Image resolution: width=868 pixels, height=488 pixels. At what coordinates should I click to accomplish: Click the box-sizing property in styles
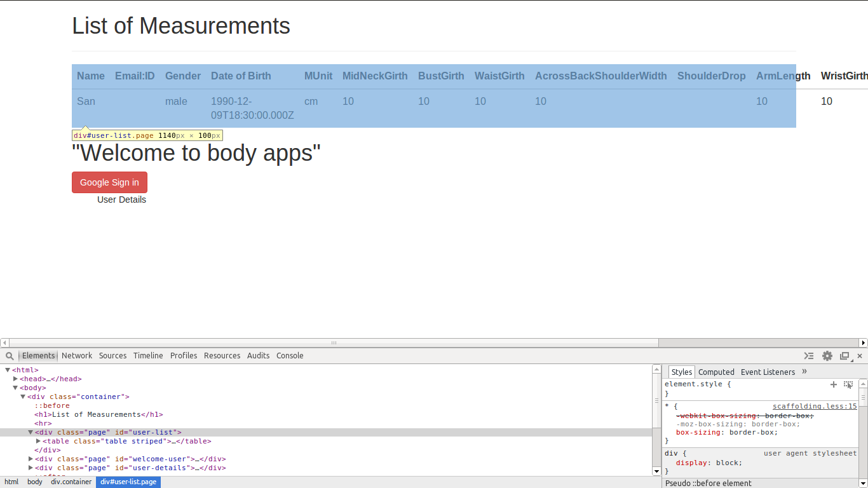(x=727, y=433)
